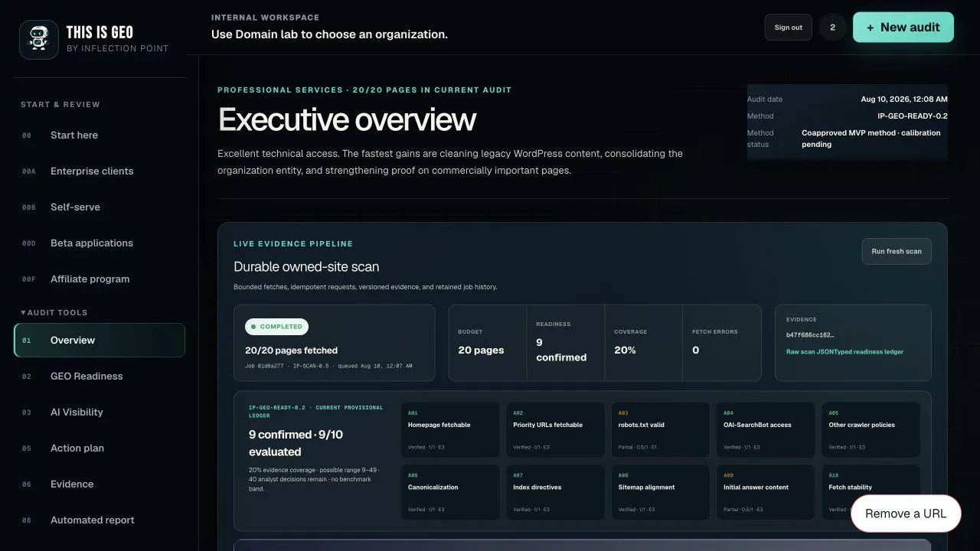Click the Budget 20 pages value
980x551 pixels.
(481, 350)
